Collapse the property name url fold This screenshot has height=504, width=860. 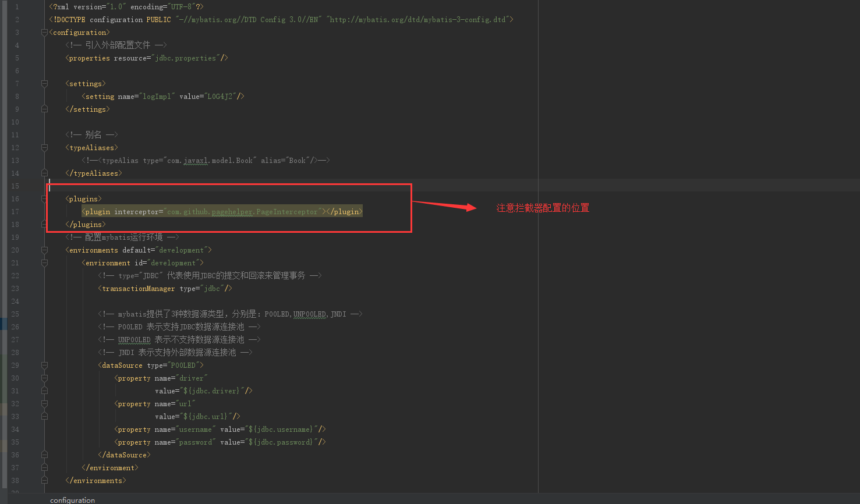tap(44, 404)
